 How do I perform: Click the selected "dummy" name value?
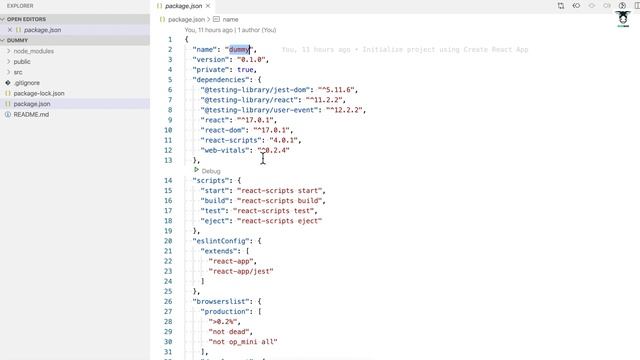239,49
